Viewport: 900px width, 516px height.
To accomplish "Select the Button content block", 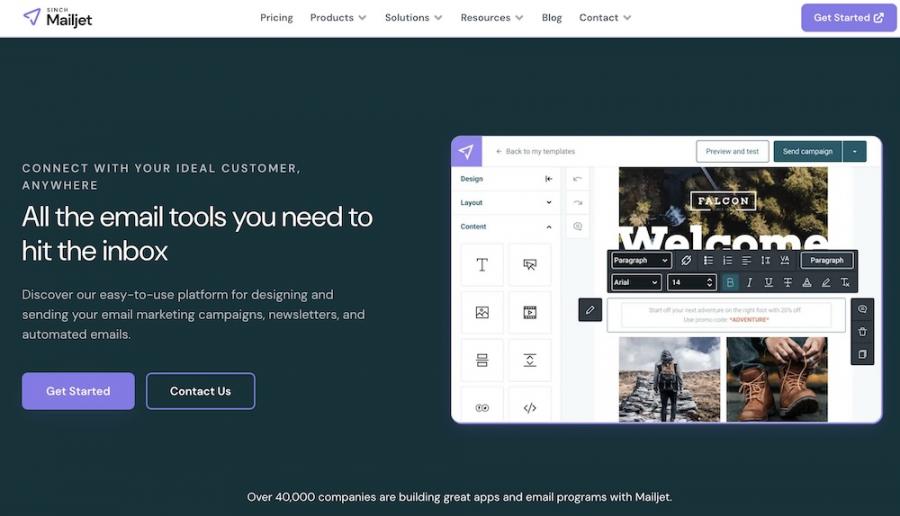I will click(x=530, y=265).
